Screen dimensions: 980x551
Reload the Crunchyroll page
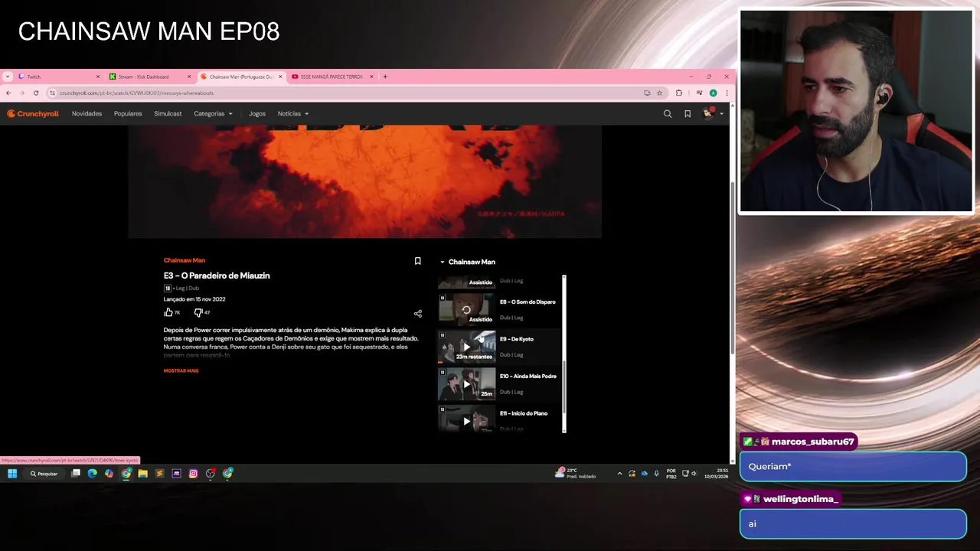click(35, 93)
